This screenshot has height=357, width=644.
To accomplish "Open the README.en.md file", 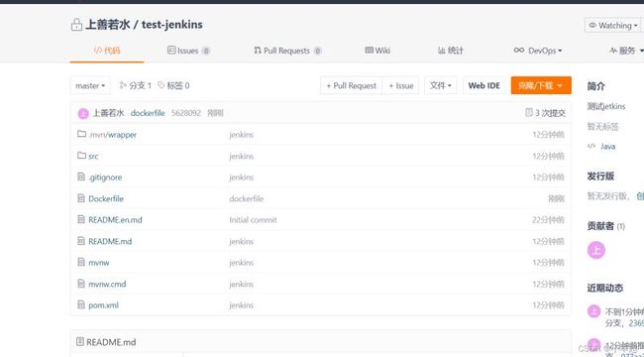I will coord(115,220).
